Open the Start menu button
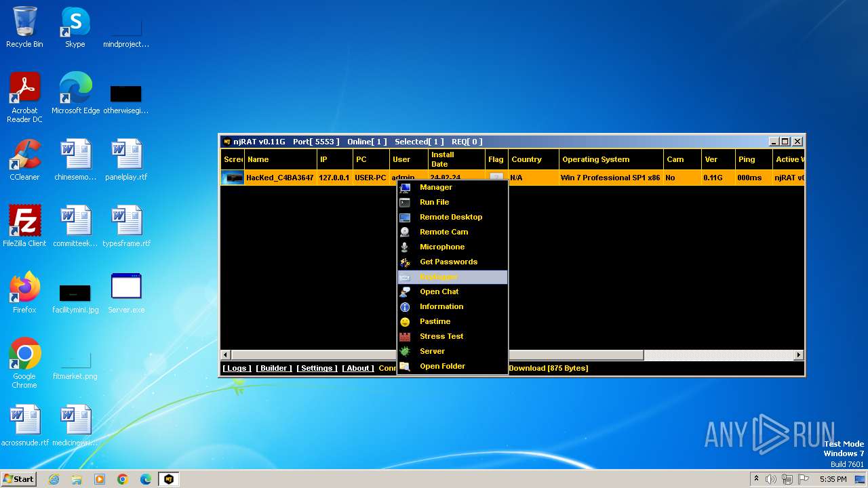The height and width of the screenshot is (488, 868). pos(19,479)
